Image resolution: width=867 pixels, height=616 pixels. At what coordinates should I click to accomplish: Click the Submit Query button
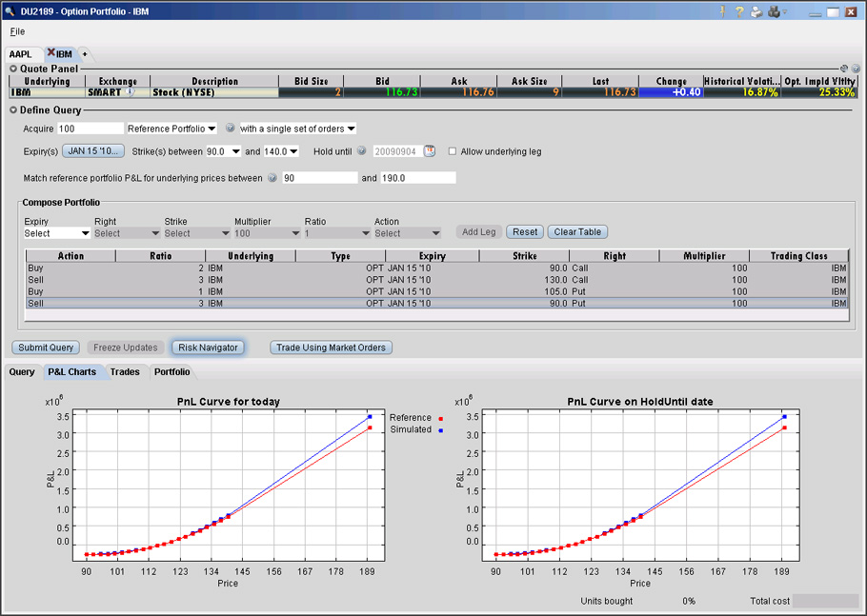(46, 348)
